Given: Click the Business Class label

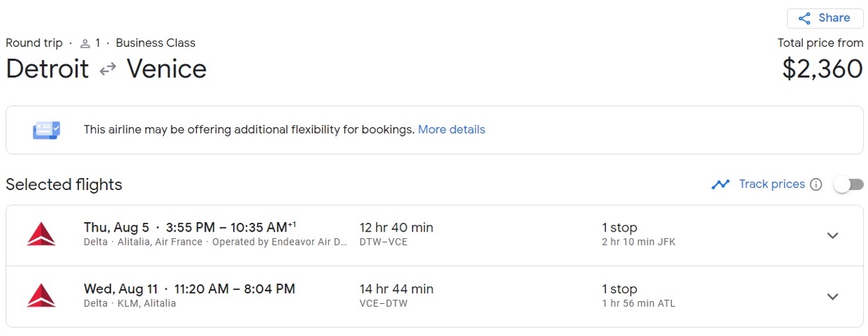Looking at the screenshot, I should pyautogui.click(x=155, y=43).
